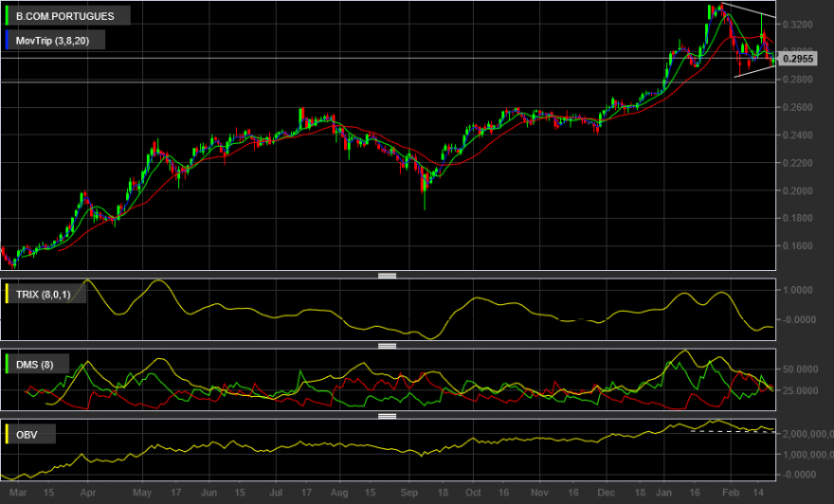Screen dimensions: 834x504
Task: Click the Feb label on time axis
Action: click(731, 493)
